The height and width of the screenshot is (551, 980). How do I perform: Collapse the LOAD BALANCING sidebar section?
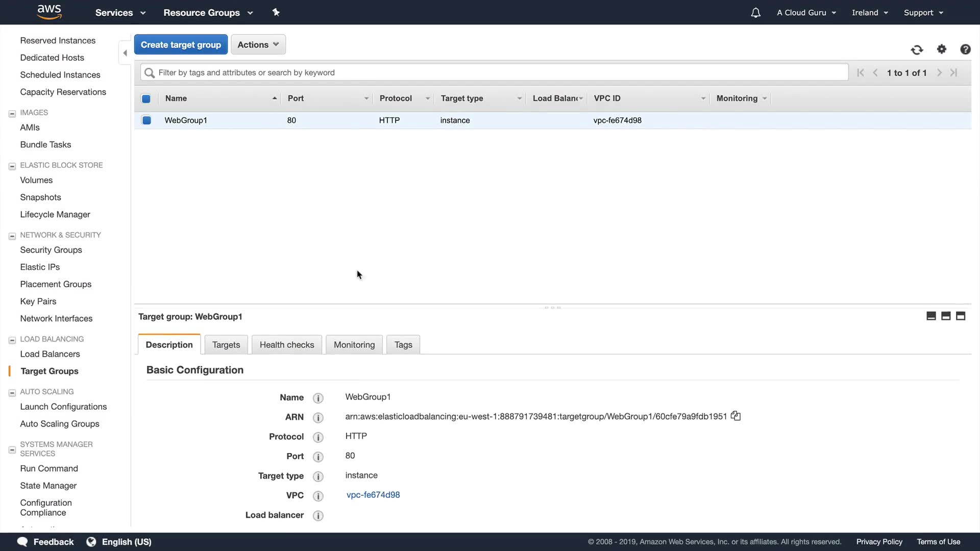pyautogui.click(x=12, y=340)
